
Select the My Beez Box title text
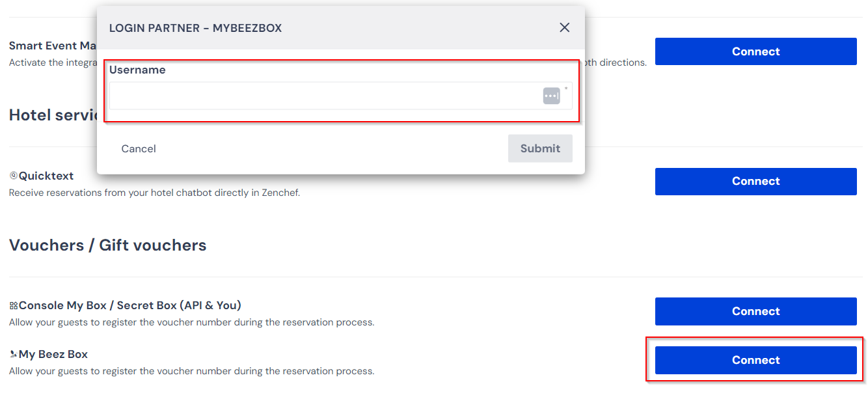tap(53, 354)
